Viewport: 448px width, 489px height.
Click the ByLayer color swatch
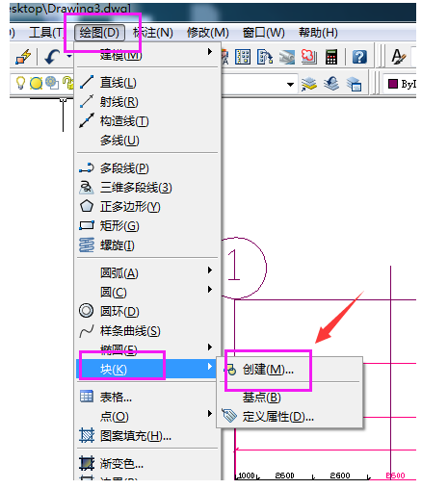click(x=393, y=84)
